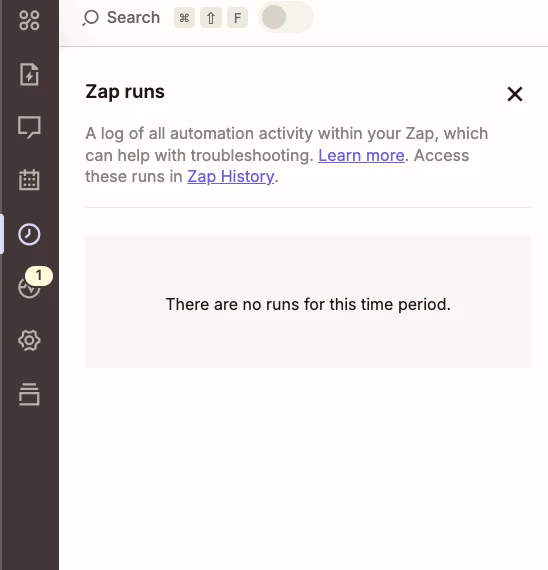The height and width of the screenshot is (570, 548).
Task: Open the Zap History link
Action: click(231, 177)
